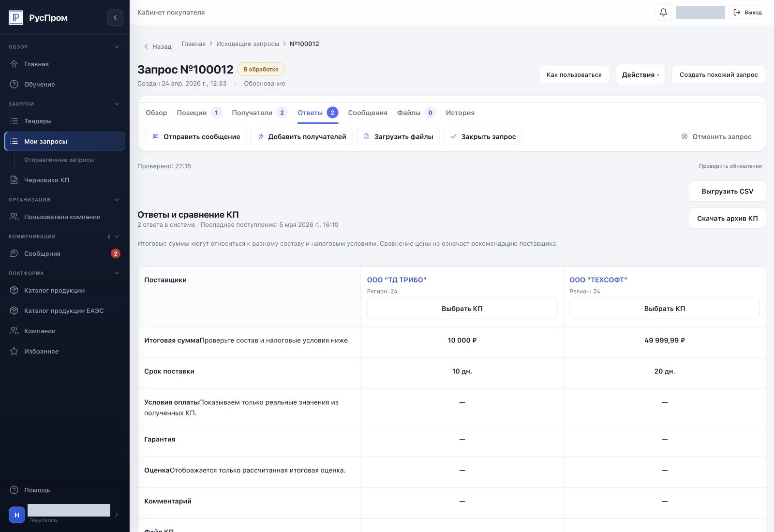The height and width of the screenshot is (532, 774).
Task: Click the user avatar letter Н
Action: point(17,515)
